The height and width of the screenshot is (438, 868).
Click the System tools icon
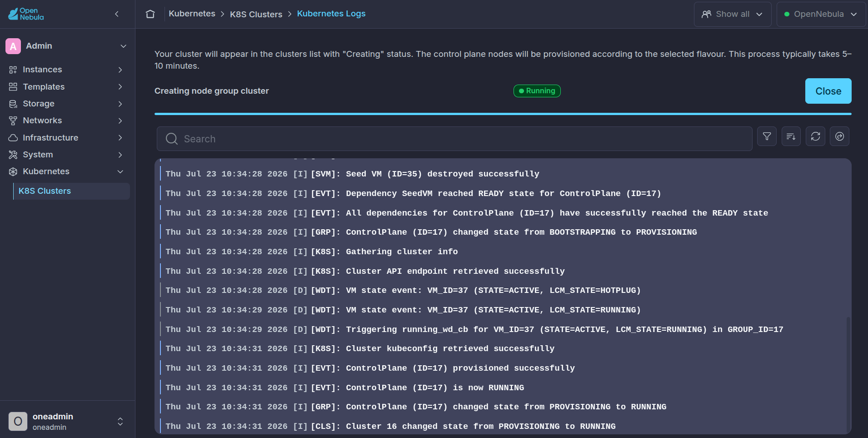(x=13, y=155)
